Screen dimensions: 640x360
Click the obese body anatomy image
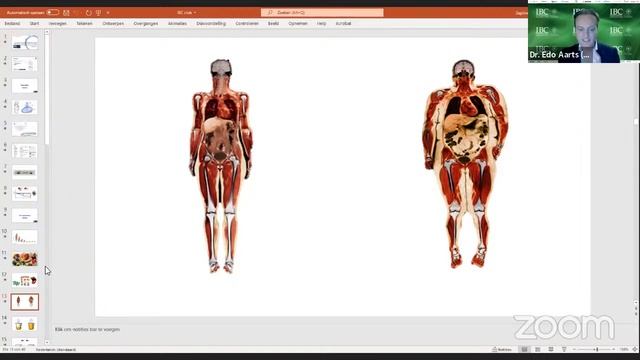[466, 164]
